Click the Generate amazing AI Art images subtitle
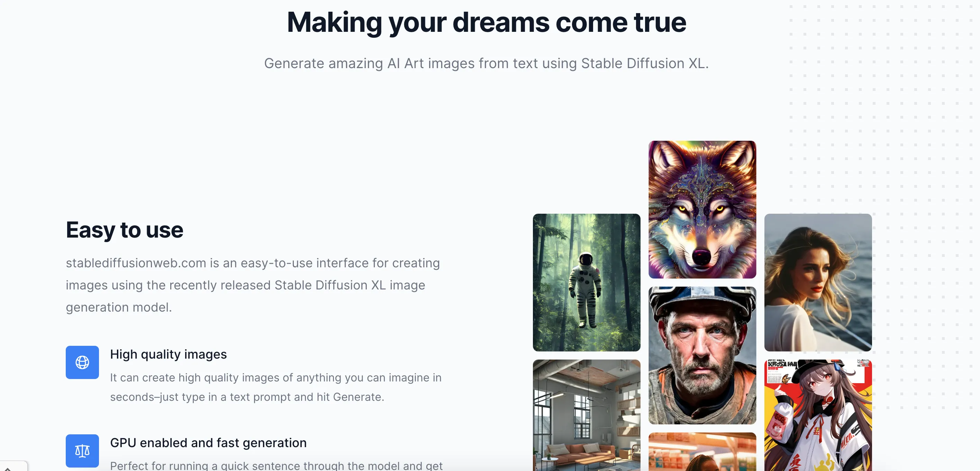Screen dimensions: 980x471 (x=487, y=63)
